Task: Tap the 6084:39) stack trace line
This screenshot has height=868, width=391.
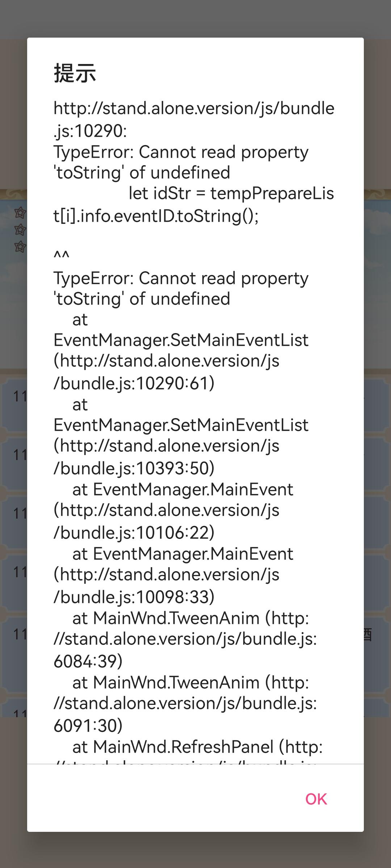Action: [x=88, y=661]
